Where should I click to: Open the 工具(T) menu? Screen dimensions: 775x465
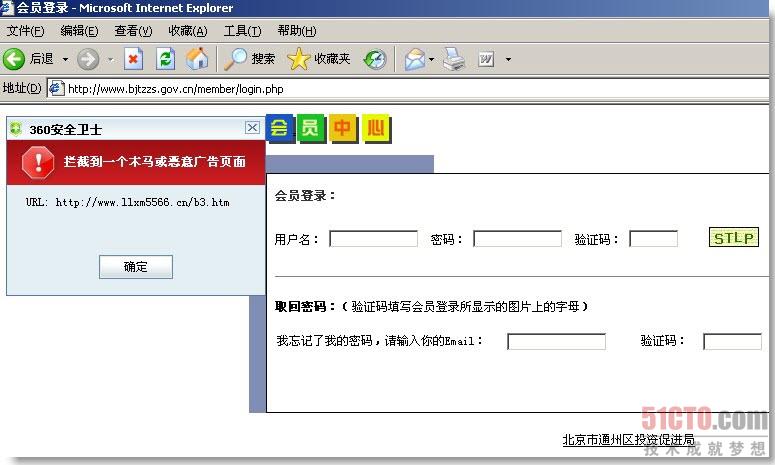[x=242, y=31]
